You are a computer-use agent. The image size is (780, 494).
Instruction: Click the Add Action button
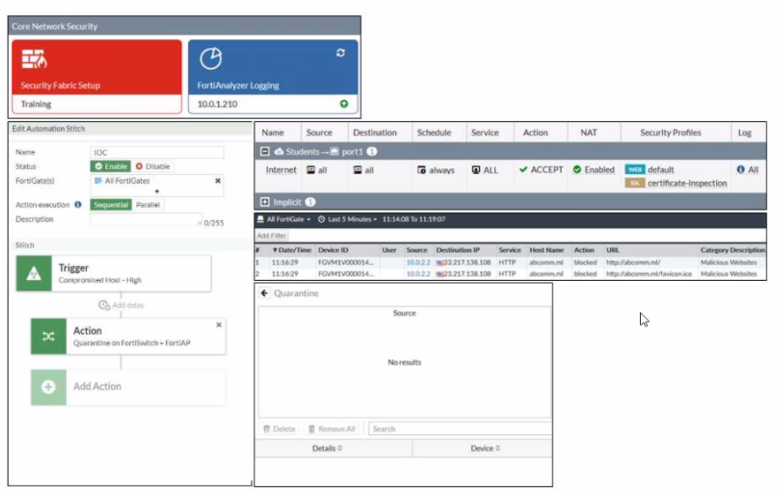96,386
